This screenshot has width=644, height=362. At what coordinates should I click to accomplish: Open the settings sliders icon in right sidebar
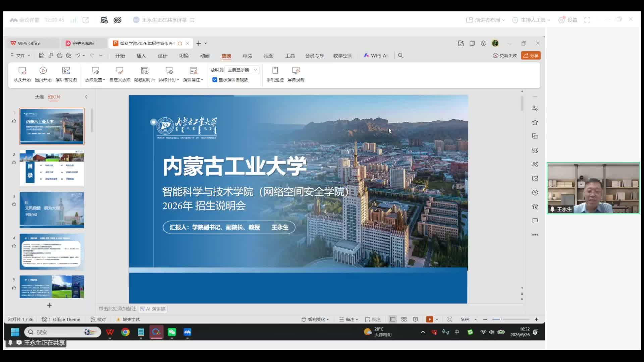pos(535,108)
